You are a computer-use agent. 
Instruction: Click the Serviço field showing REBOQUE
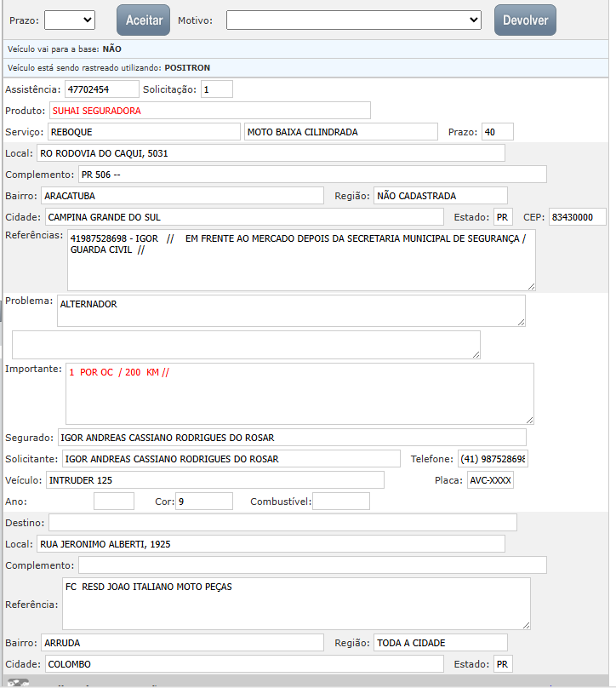tap(144, 132)
